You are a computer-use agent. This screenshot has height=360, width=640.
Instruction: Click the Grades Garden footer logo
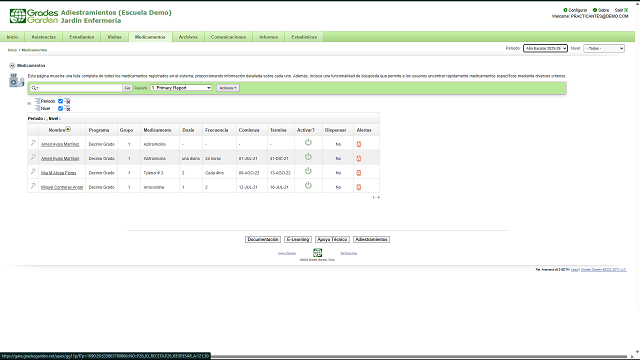tap(318, 253)
